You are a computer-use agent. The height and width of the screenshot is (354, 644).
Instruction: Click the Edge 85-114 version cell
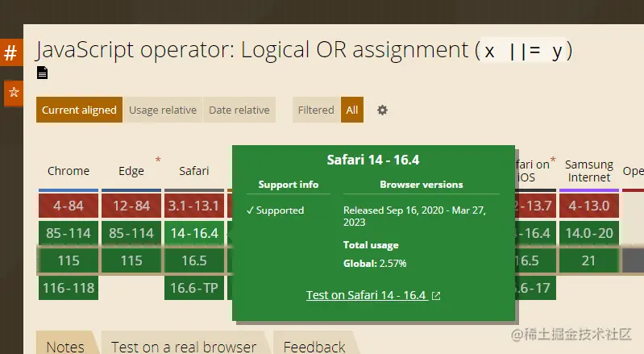click(131, 233)
